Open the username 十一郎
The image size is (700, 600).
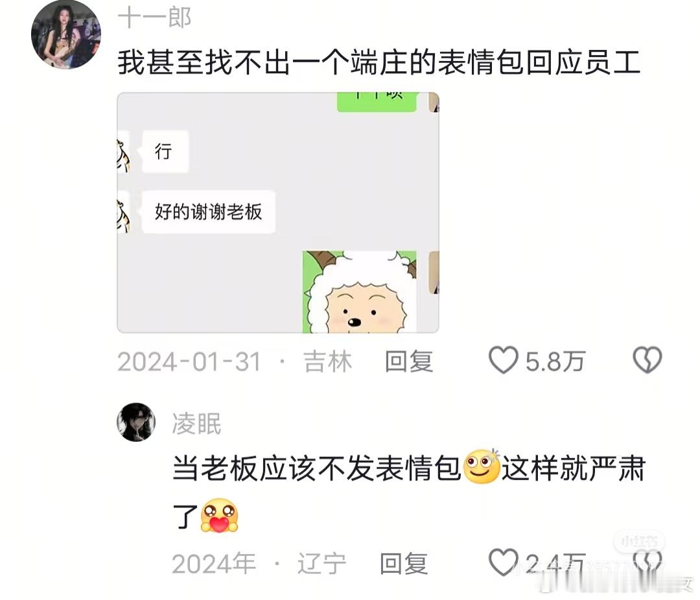click(154, 18)
